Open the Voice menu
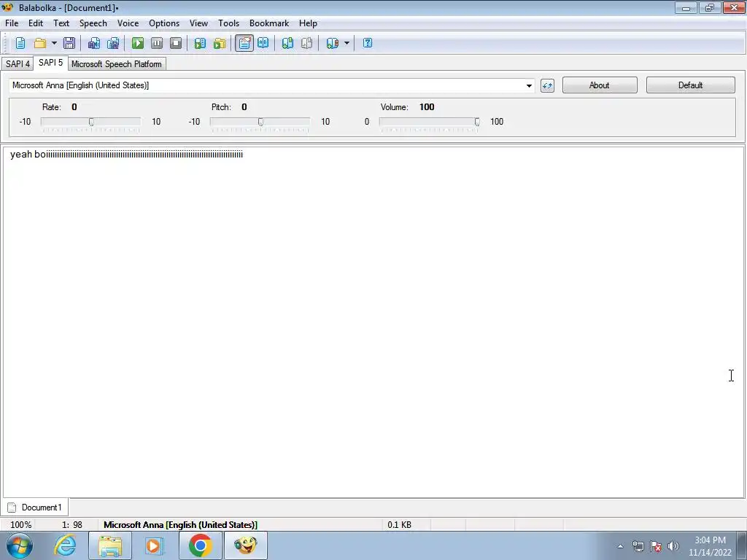This screenshot has width=747, height=560. coord(128,23)
